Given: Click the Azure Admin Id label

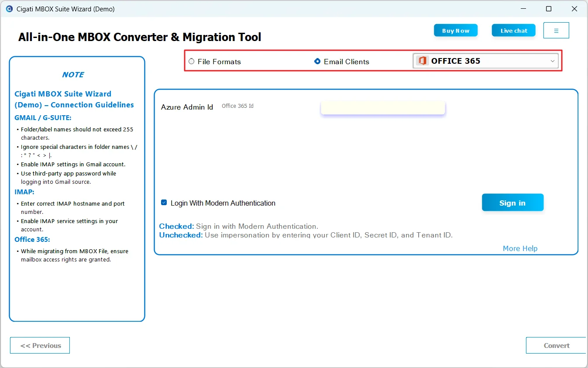Looking at the screenshot, I should 187,107.
